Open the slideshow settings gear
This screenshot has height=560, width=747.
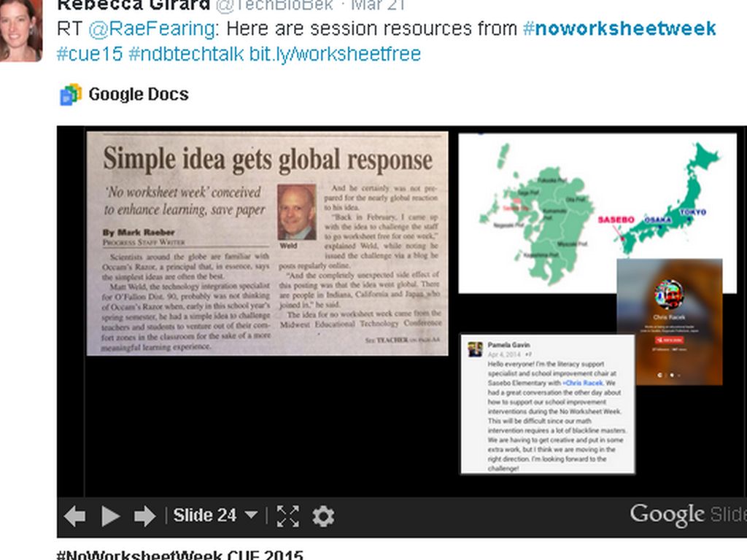322,516
